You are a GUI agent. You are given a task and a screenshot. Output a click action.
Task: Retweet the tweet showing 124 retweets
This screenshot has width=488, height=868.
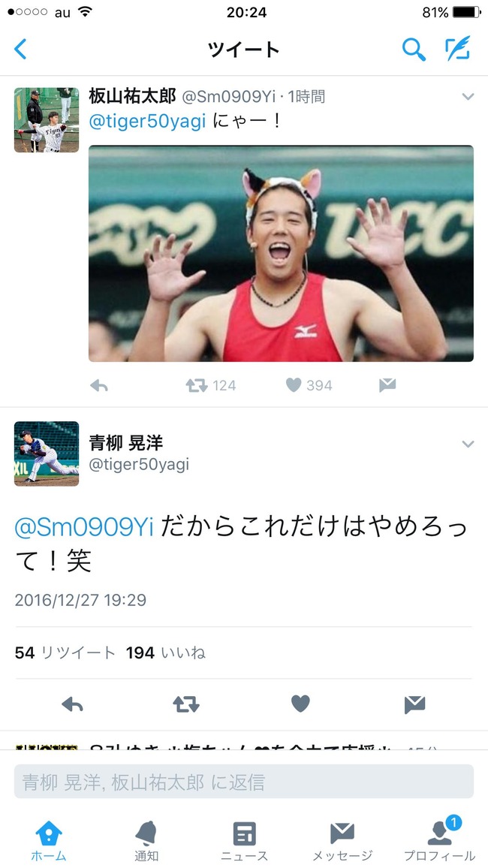[197, 385]
